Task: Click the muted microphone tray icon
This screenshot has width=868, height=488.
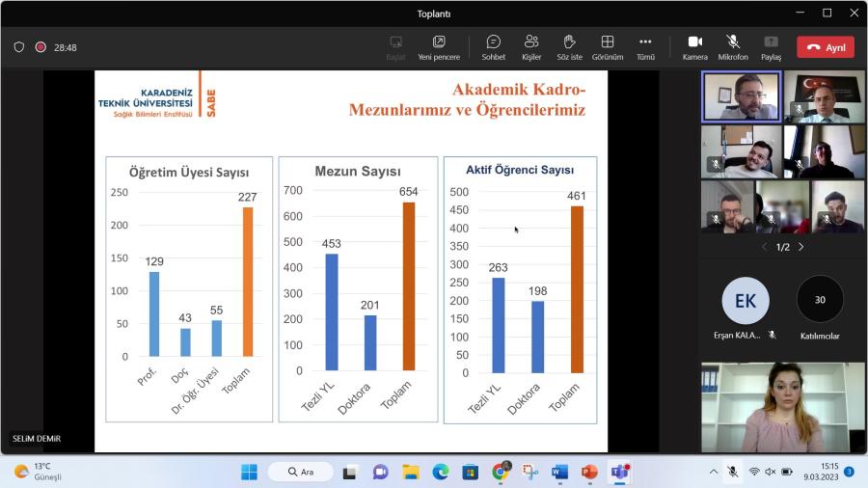Action: (x=732, y=472)
